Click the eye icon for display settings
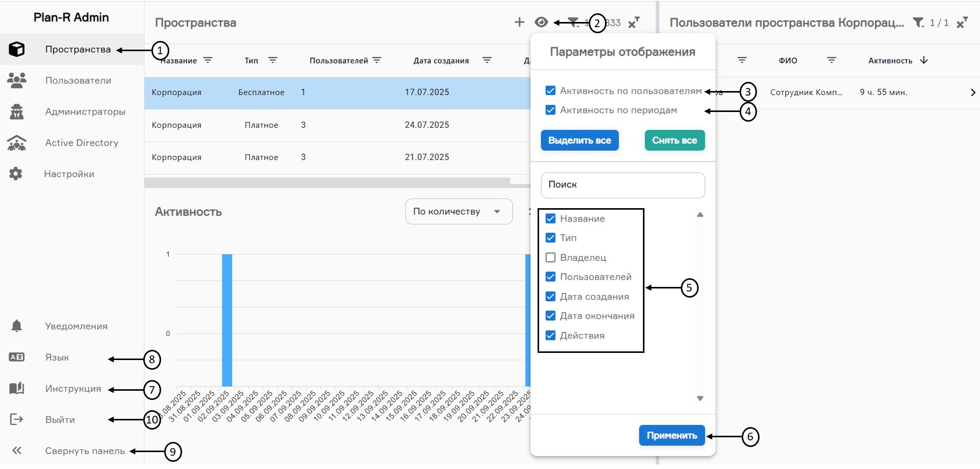The height and width of the screenshot is (469, 980). click(x=541, y=22)
